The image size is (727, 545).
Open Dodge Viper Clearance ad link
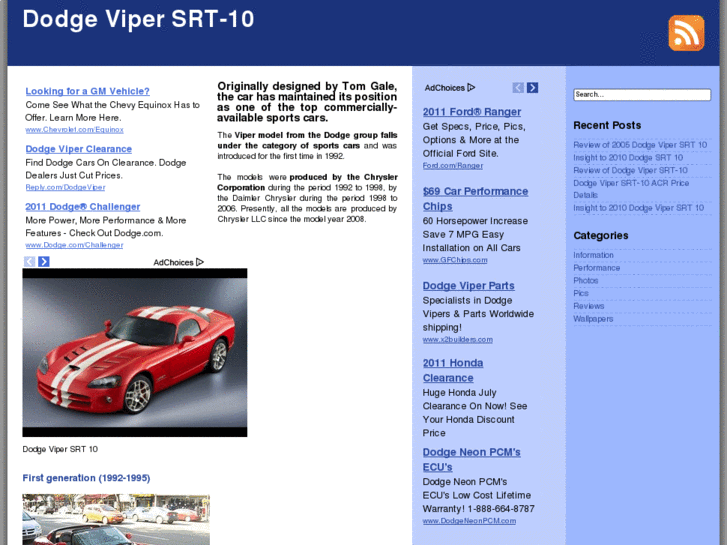point(78,149)
